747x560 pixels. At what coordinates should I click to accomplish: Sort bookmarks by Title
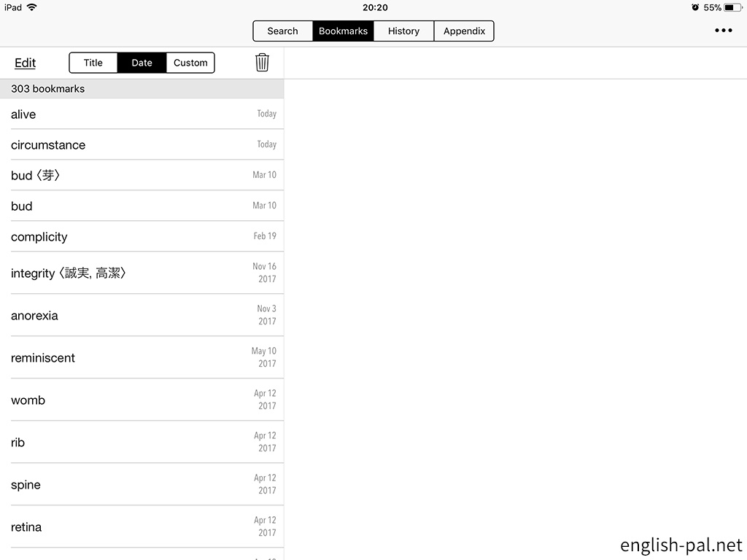click(x=93, y=63)
